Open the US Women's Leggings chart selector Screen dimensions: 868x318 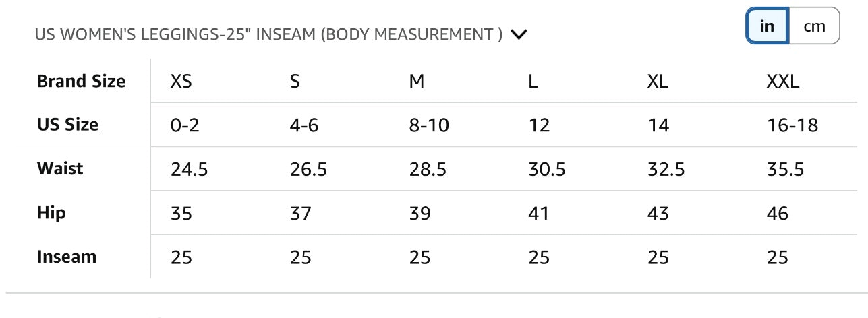coord(268,34)
